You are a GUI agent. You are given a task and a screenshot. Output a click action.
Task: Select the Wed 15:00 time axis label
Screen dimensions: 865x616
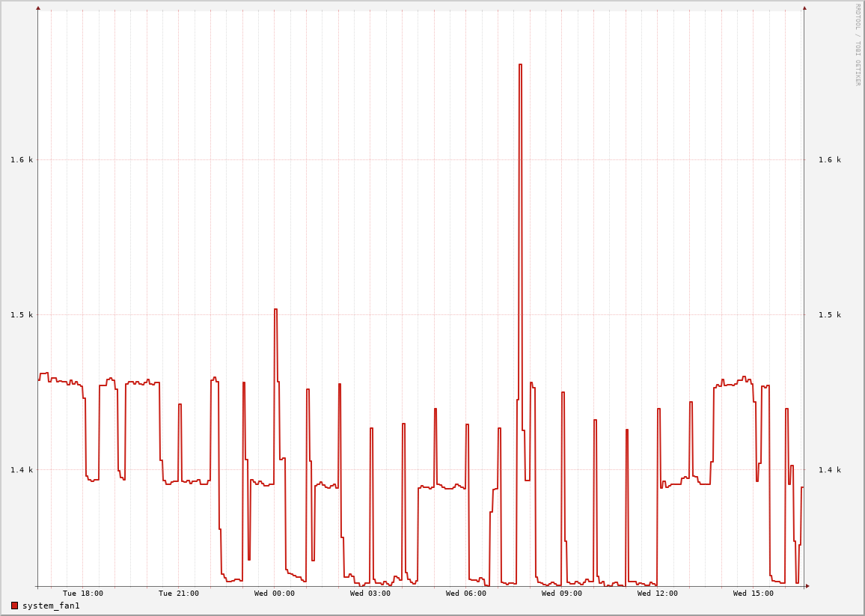pos(754,594)
